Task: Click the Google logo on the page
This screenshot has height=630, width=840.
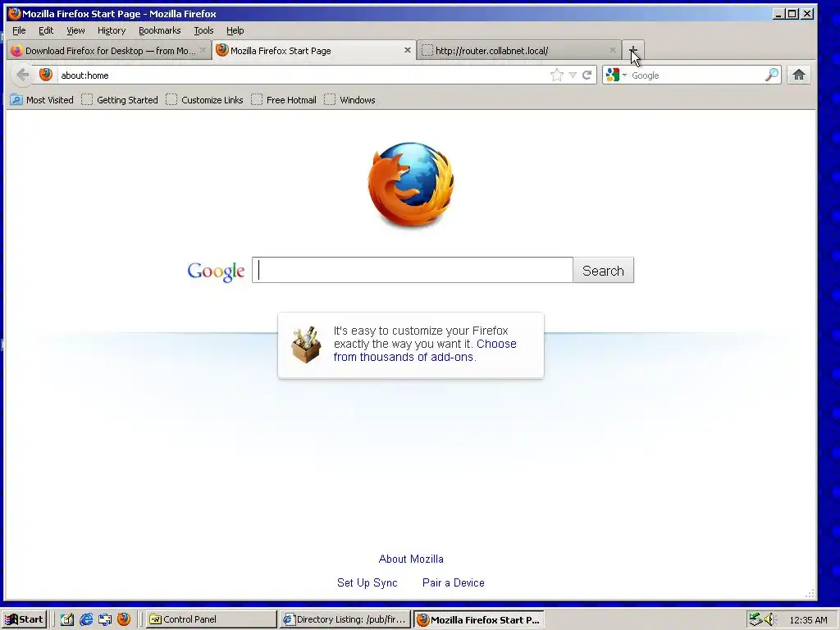Action: (x=216, y=272)
